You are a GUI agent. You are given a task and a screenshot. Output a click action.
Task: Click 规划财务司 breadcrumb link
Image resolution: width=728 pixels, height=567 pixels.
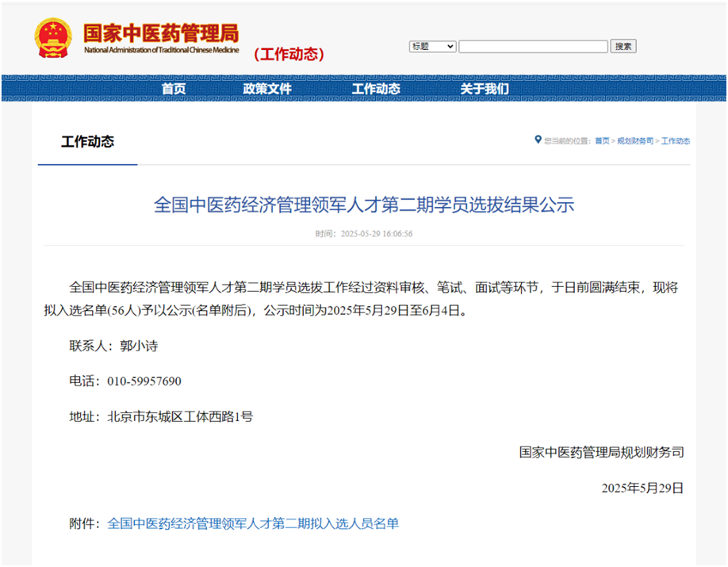(x=635, y=140)
